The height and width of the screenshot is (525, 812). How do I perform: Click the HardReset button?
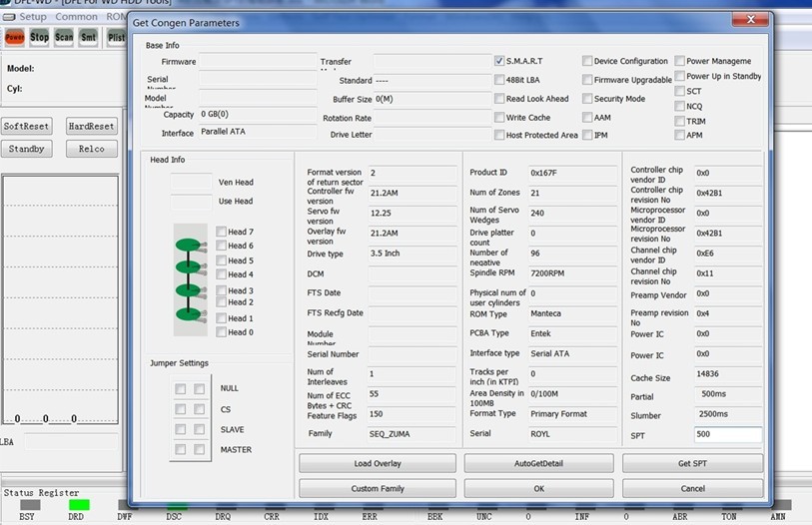(92, 127)
